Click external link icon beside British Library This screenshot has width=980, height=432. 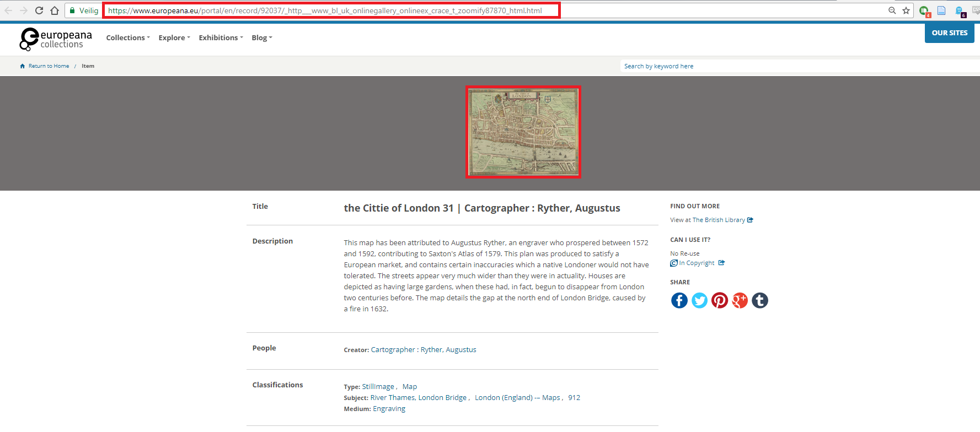click(x=750, y=220)
